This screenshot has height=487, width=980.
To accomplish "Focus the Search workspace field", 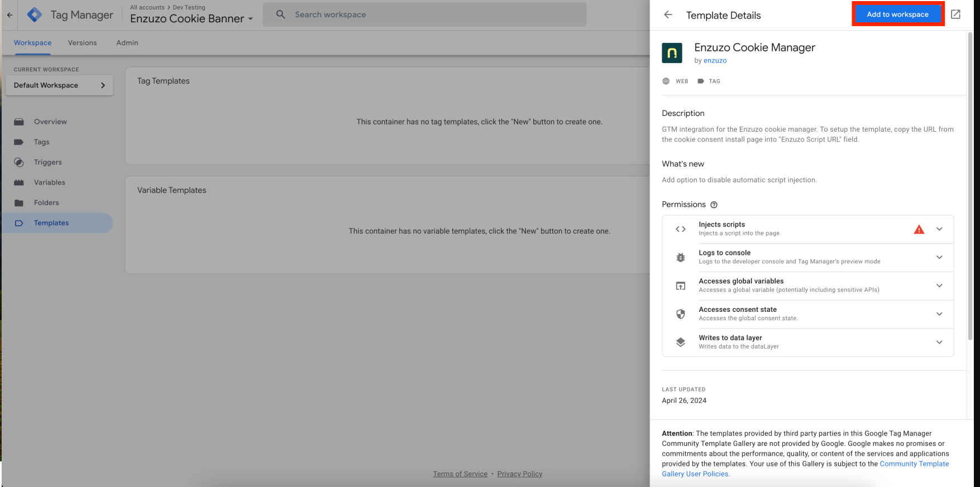I will [424, 15].
